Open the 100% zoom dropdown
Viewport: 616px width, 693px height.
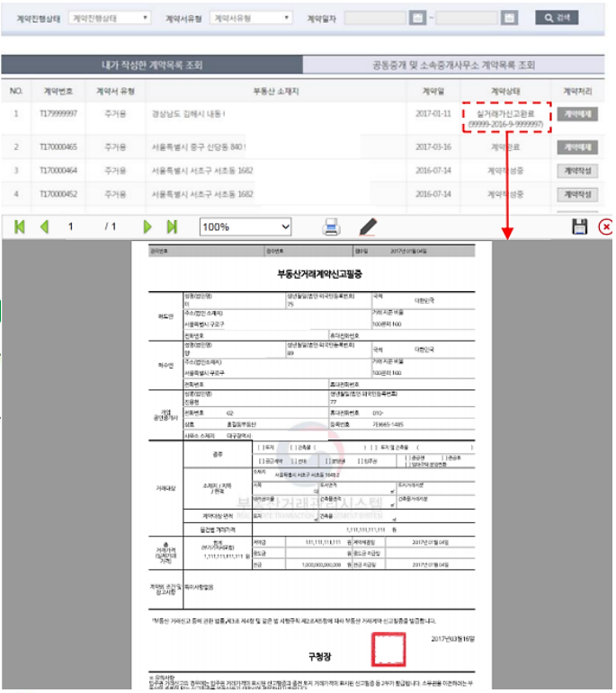pyautogui.click(x=246, y=227)
